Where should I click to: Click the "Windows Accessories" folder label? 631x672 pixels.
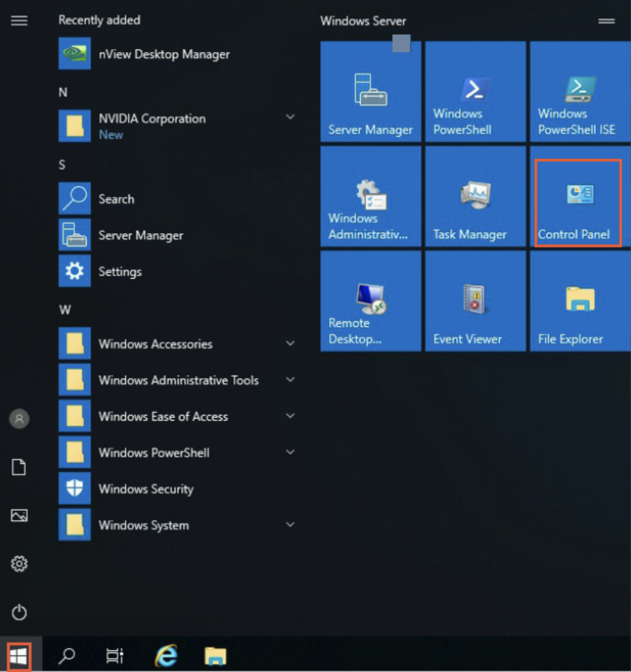coord(156,344)
